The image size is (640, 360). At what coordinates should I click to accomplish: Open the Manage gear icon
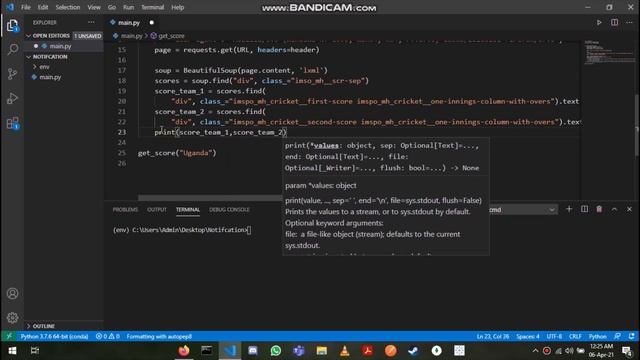[x=13, y=318]
